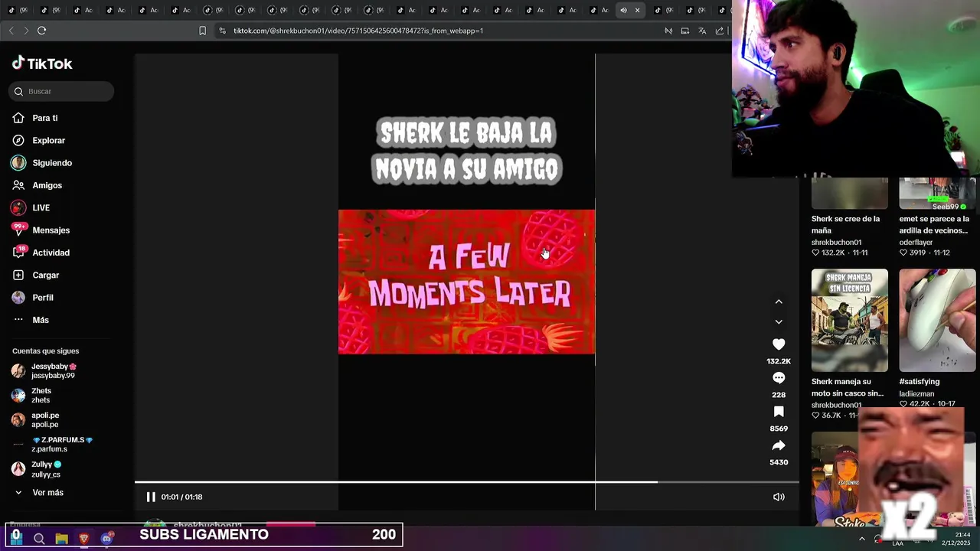This screenshot has height=551, width=980.
Task: Open comments with speech bubble icon
Action: tap(779, 378)
